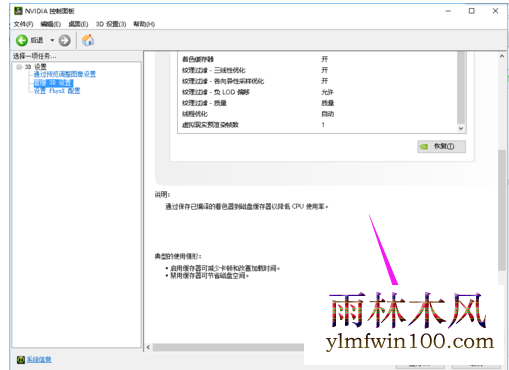The width and height of the screenshot is (509, 370).
Task: Select 通过预览调整图像设置 in task tree
Action: [65, 74]
